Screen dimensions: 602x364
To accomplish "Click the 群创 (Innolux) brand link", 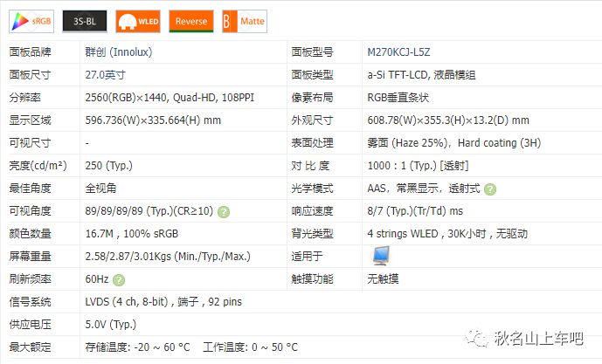I will [119, 52].
